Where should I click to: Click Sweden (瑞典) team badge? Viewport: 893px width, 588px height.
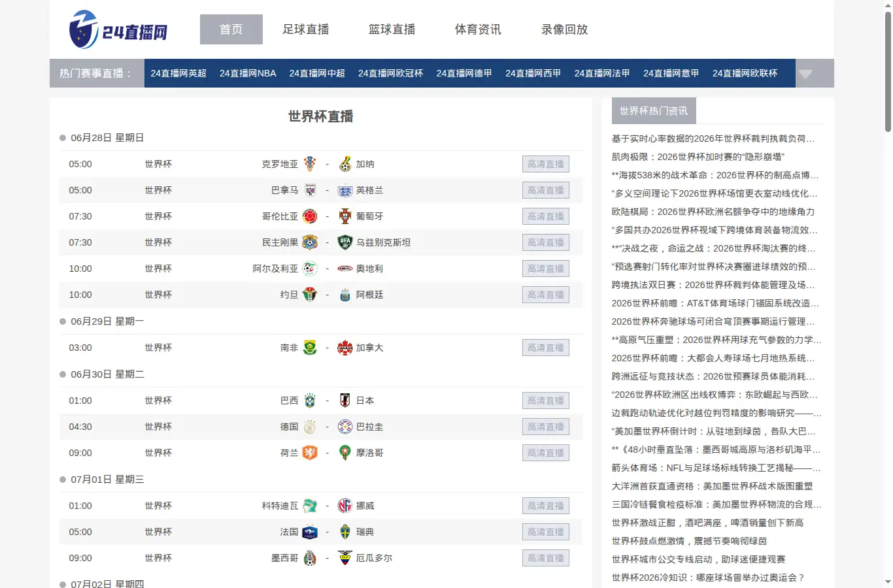[345, 532]
